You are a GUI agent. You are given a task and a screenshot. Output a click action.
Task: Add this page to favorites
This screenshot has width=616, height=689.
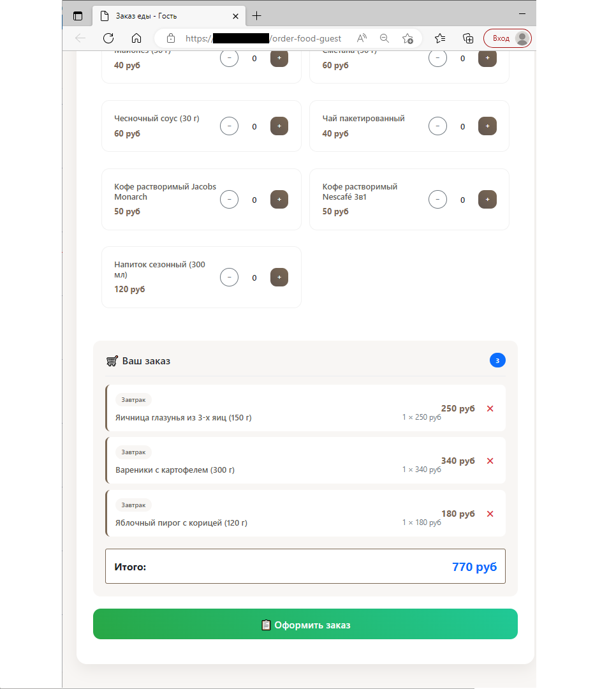[407, 38]
